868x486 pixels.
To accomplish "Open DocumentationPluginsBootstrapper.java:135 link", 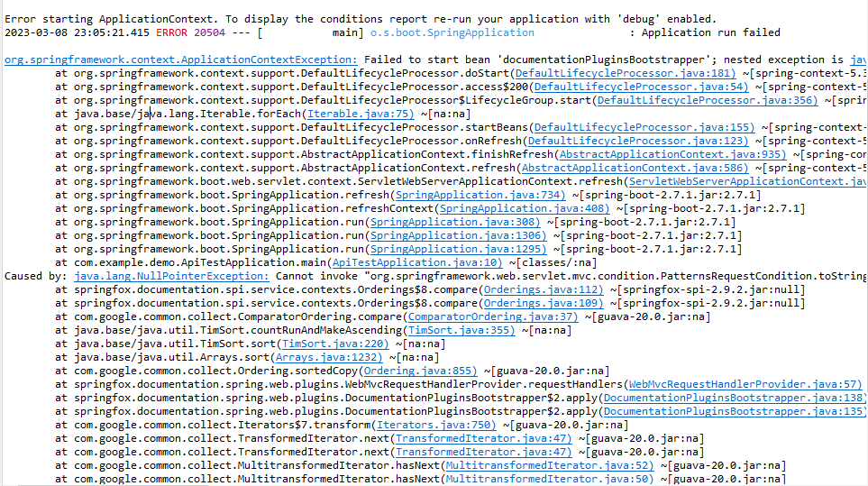I will (734, 411).
